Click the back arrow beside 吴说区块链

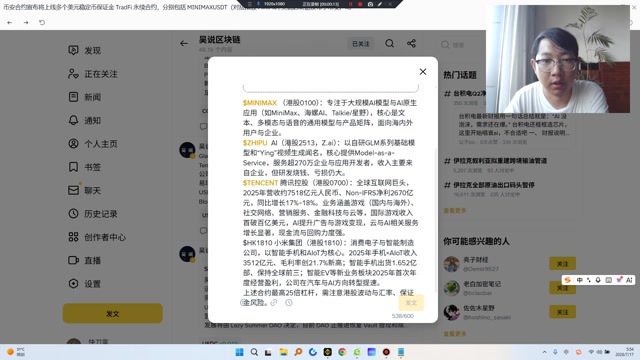click(184, 43)
